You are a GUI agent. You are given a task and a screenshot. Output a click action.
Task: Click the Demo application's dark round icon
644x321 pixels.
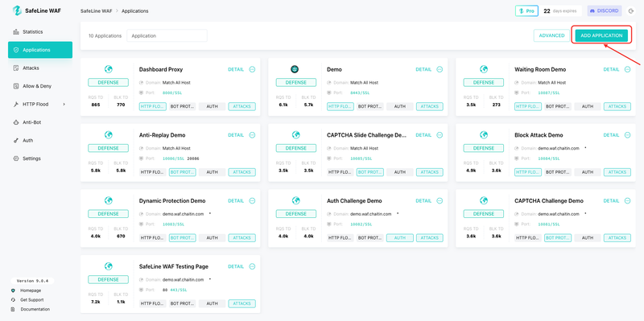coord(295,69)
